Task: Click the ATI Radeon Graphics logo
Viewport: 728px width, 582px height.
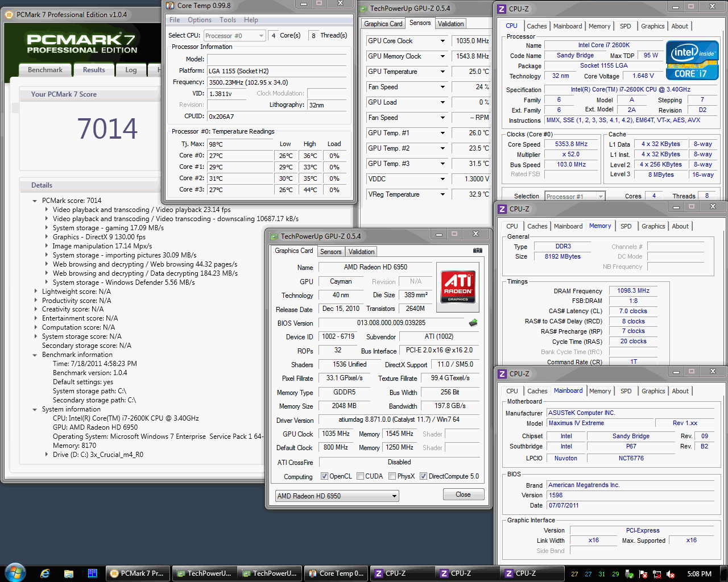Action: pos(458,286)
